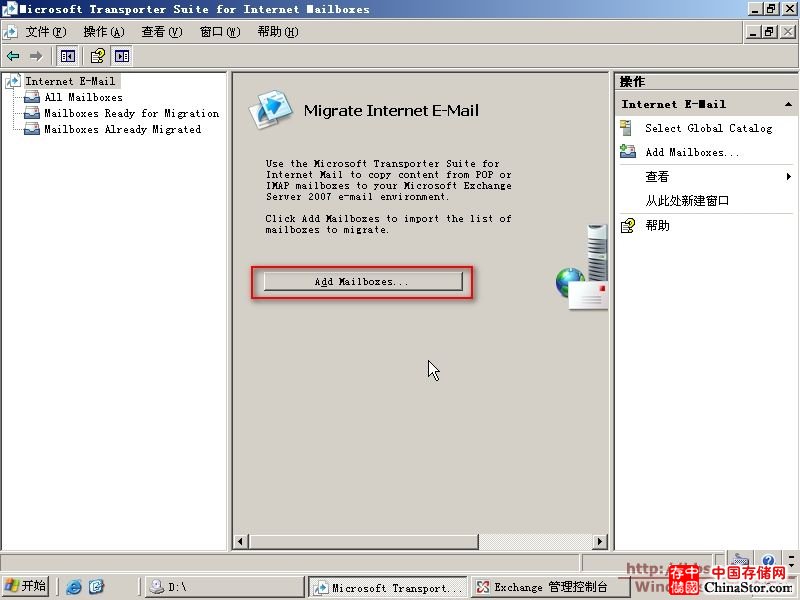The image size is (800, 600).
Task: Expand the 查看 submenu arrow
Action: tap(789, 177)
